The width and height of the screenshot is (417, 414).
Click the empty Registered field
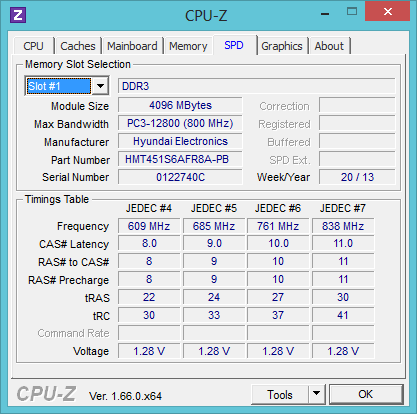tap(357, 123)
